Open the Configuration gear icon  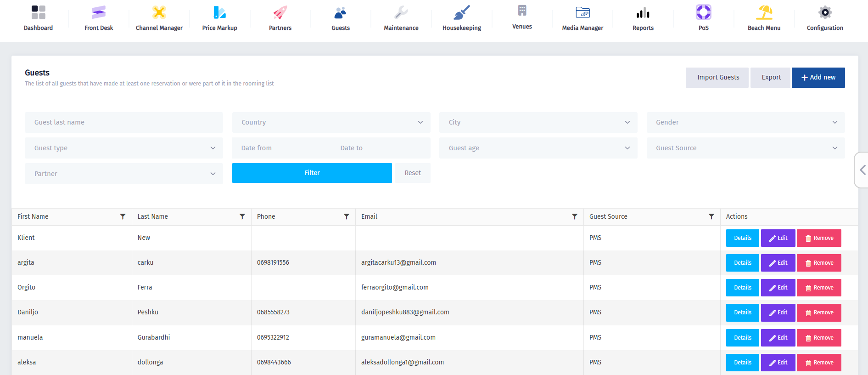click(824, 12)
